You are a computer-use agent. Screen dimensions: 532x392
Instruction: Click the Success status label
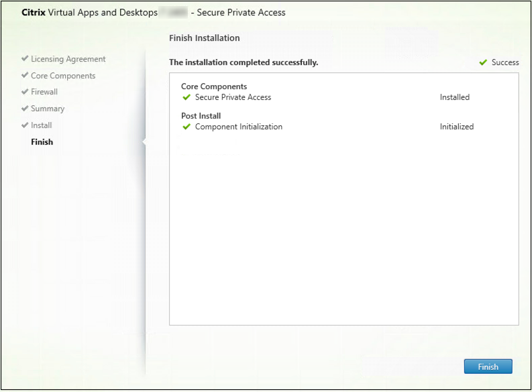[x=505, y=62]
